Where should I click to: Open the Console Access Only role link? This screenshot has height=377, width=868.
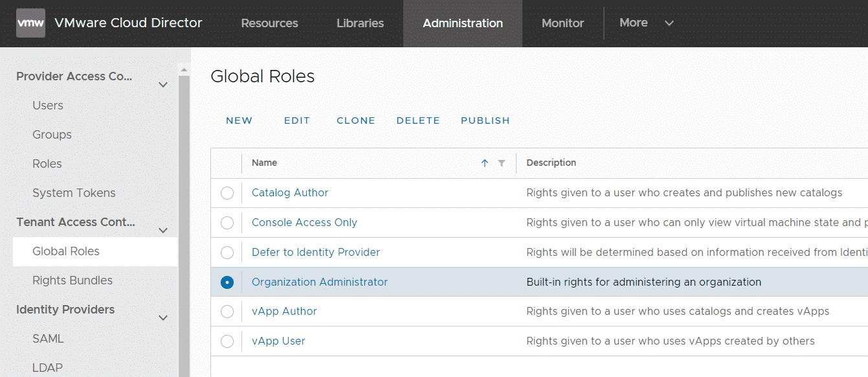point(304,223)
